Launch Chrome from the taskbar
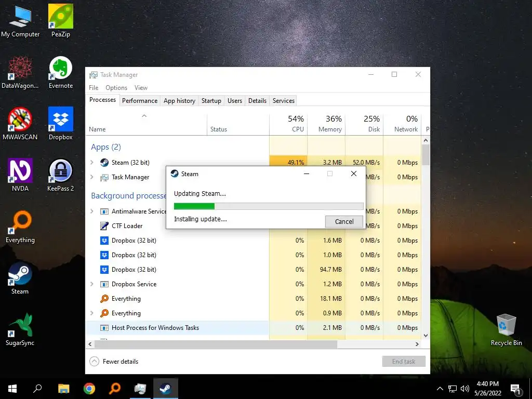This screenshot has width=532, height=399. coord(89,388)
